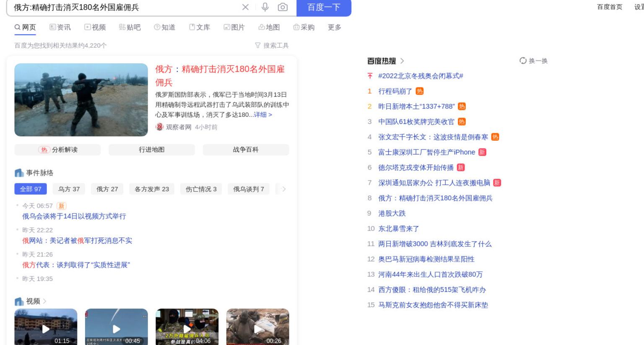The image size is (644, 345).
Task: Open the 贴吧 tab
Action: click(130, 27)
